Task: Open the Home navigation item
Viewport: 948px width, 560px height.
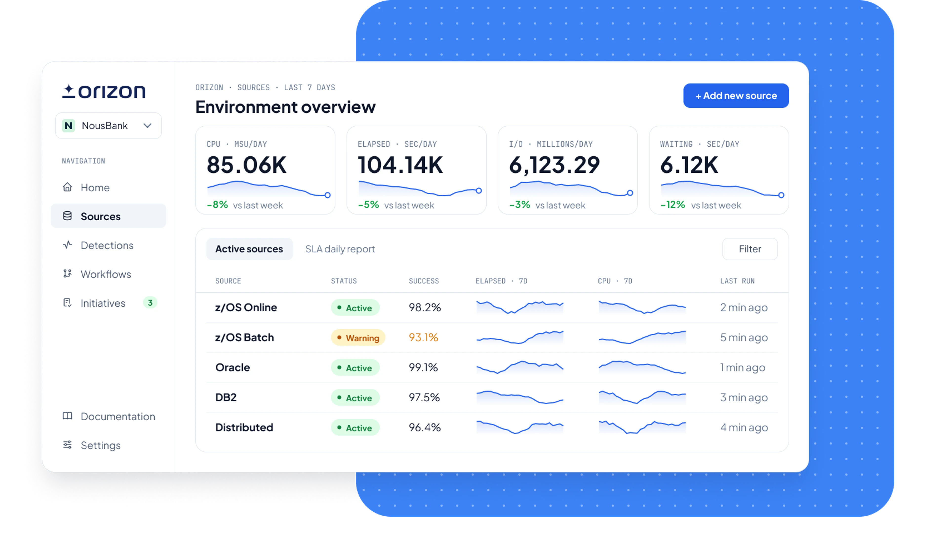Action: click(x=108, y=187)
